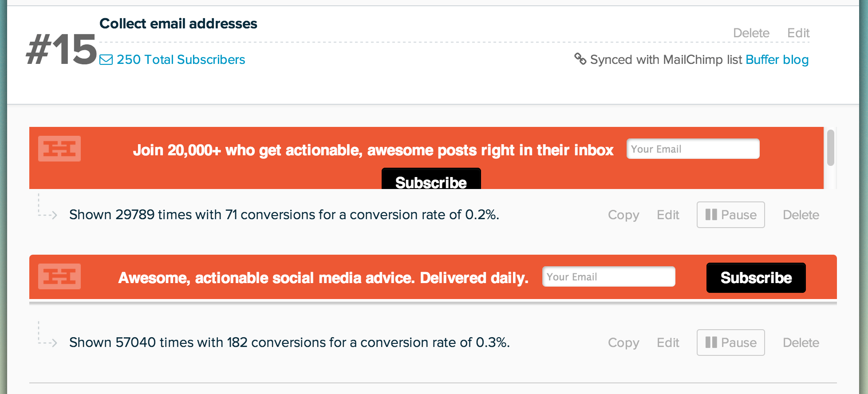Image resolution: width=868 pixels, height=394 pixels.
Task: Toggle visibility of the daily advice bar via Pause
Action: (730, 342)
